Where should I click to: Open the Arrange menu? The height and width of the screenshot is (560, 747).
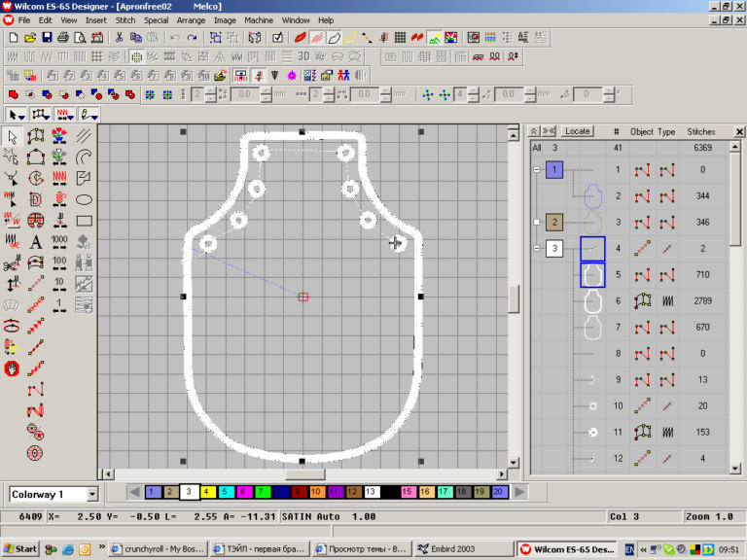coord(191,19)
